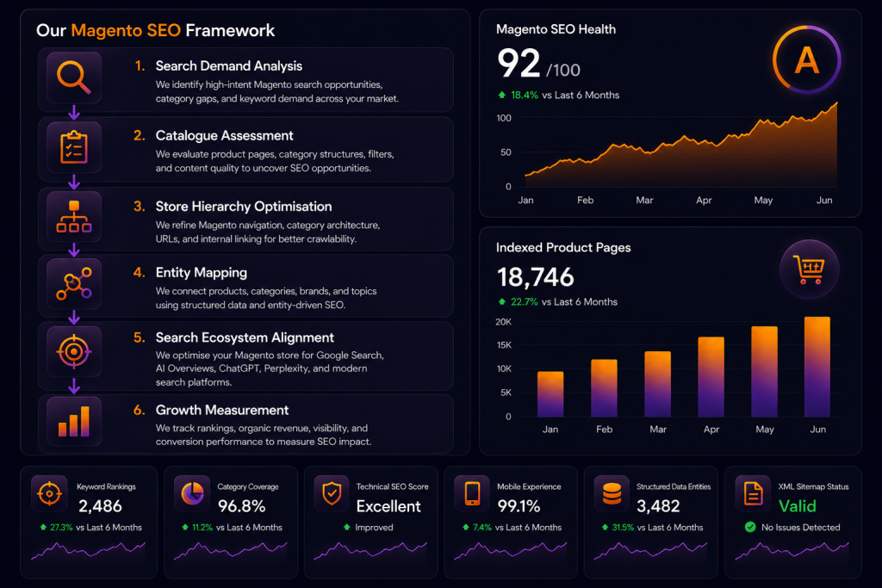Click the Our Magento SEO Framework title

point(155,30)
